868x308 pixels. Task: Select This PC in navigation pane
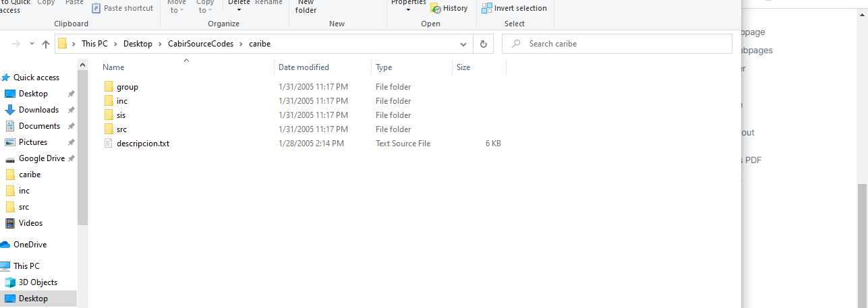click(x=26, y=266)
